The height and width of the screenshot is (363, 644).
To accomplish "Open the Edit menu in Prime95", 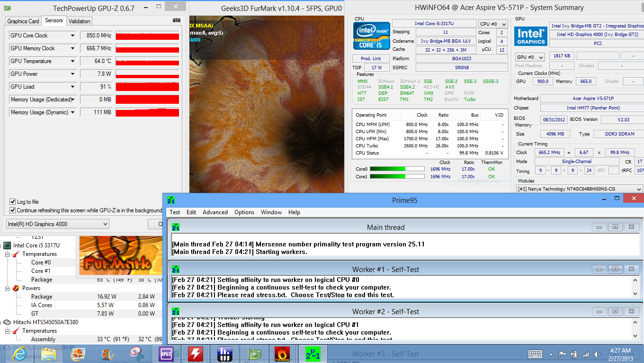I will (191, 212).
